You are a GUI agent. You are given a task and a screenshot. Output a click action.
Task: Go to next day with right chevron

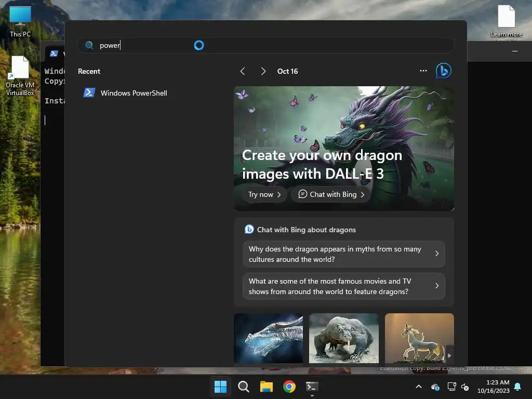(x=263, y=71)
